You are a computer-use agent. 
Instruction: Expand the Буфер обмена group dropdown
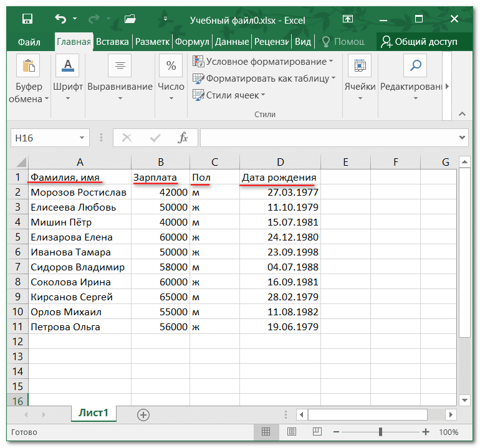[47, 98]
